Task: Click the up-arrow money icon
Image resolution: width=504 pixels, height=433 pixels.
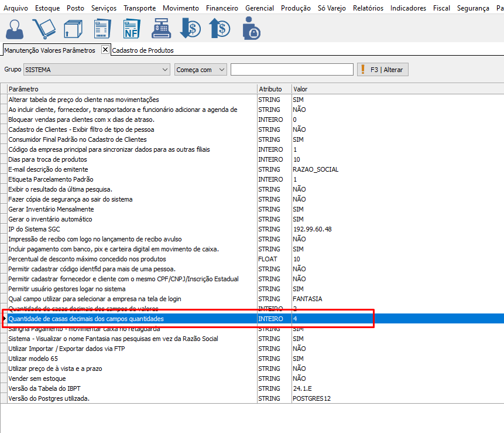Action: (x=220, y=29)
